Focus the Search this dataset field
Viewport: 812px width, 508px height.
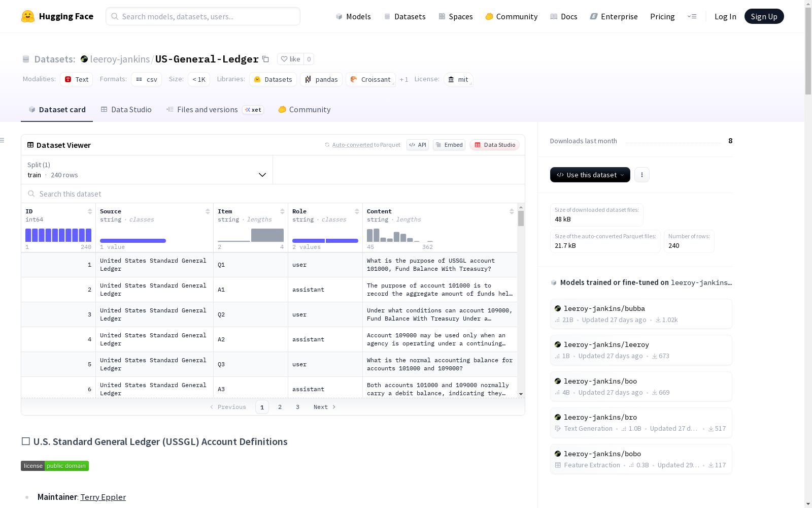[x=273, y=194]
